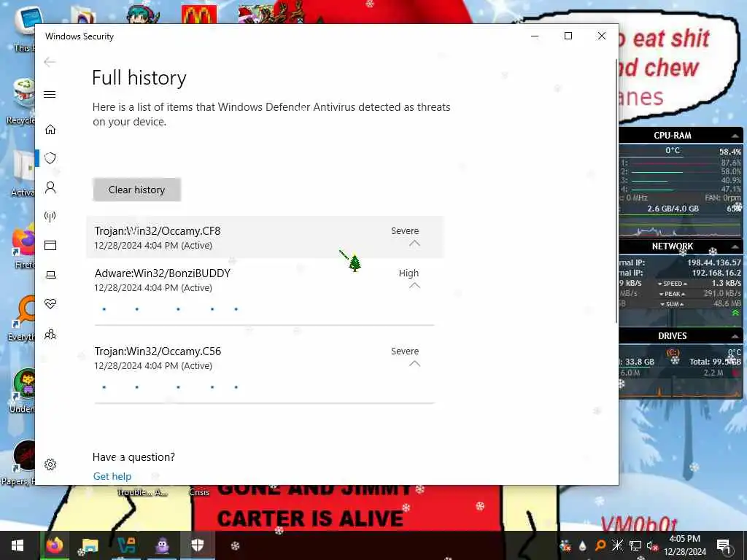The width and height of the screenshot is (747, 560).
Task: Click external IP 198.44.136.57 in widget
Action: (x=713, y=262)
